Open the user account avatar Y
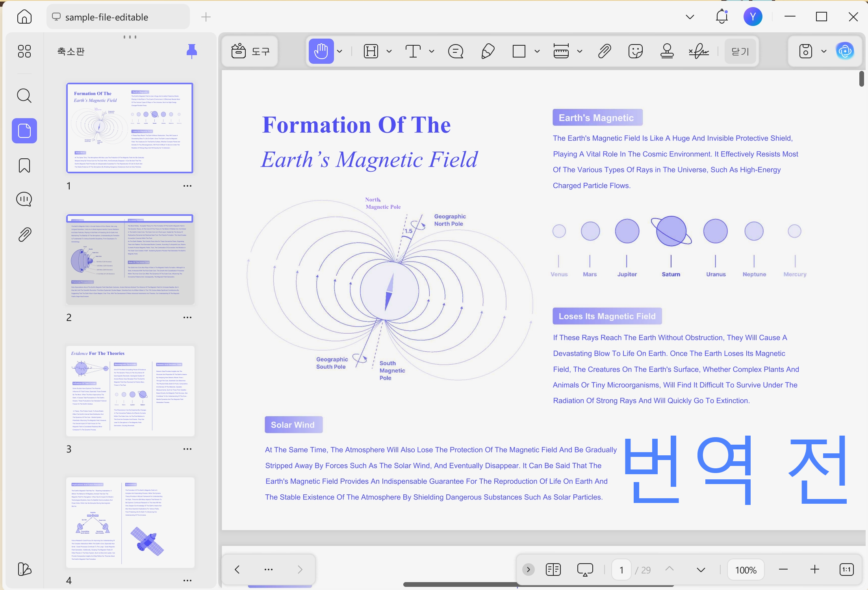This screenshot has height=590, width=868. [753, 17]
